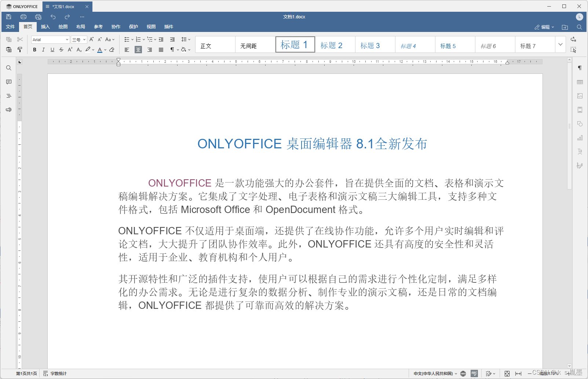
Task: Switch to the 参考 tab
Action: coord(98,27)
